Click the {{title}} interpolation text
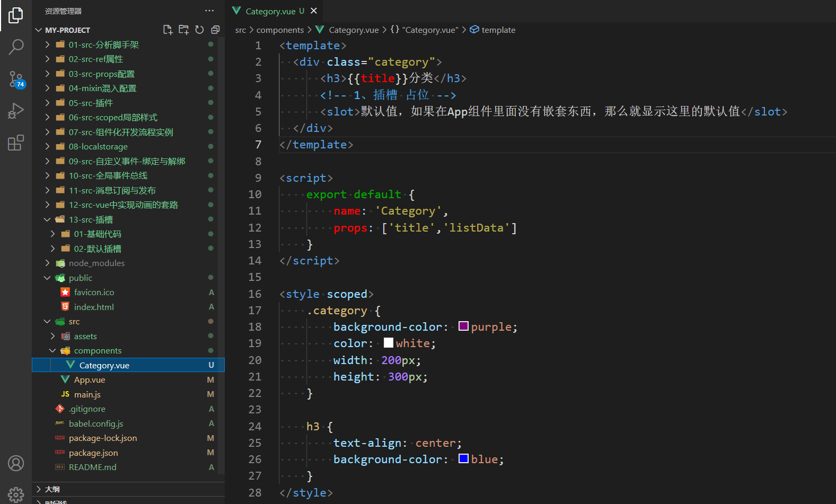 click(377, 78)
